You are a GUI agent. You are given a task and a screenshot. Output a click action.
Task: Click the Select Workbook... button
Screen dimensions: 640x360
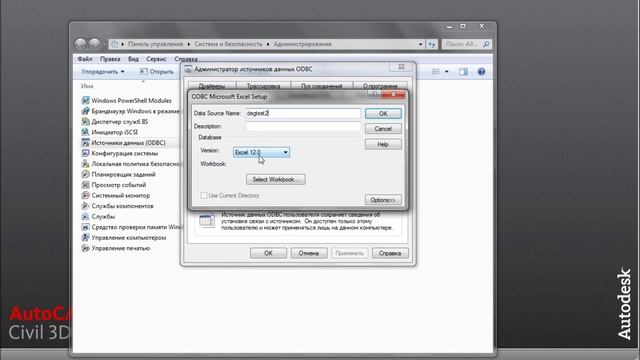click(276, 179)
